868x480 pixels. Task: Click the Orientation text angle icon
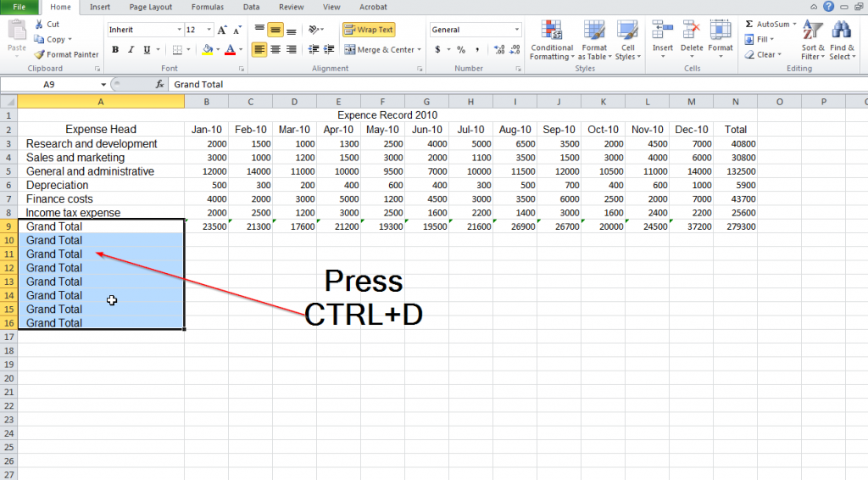tap(314, 30)
